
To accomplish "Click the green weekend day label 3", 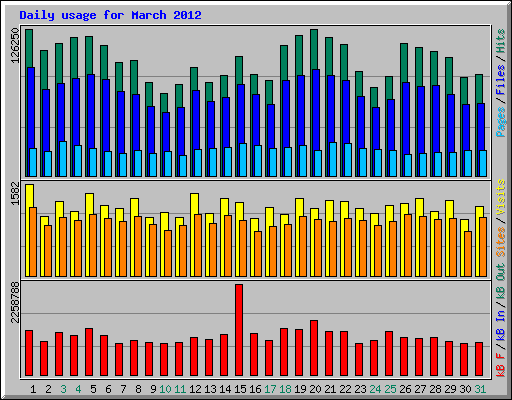I will [63, 389].
